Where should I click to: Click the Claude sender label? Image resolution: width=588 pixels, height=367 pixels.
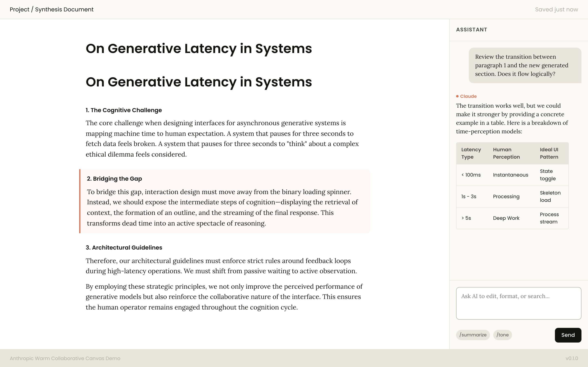[468, 96]
